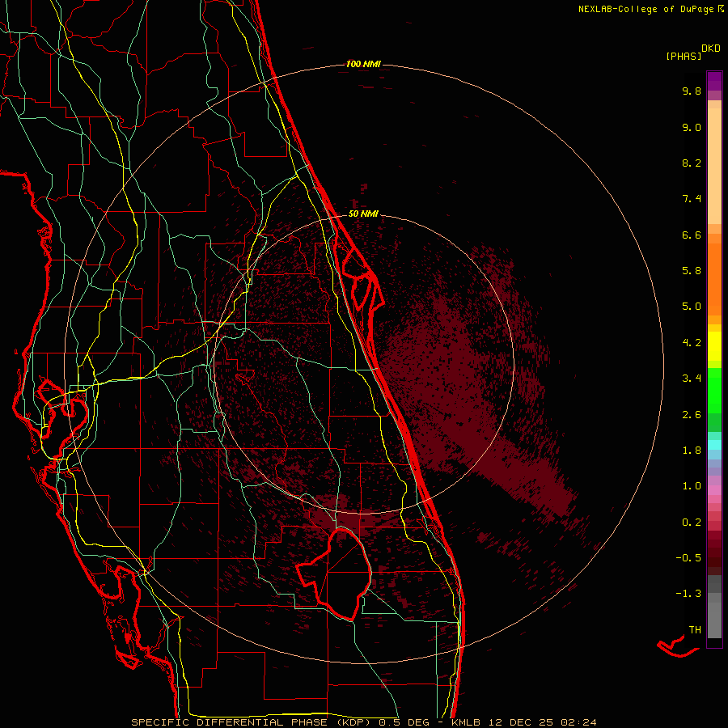Click the NEXLAB-College of DuPage label
Screen dimensions: 728x728
tap(645, 9)
